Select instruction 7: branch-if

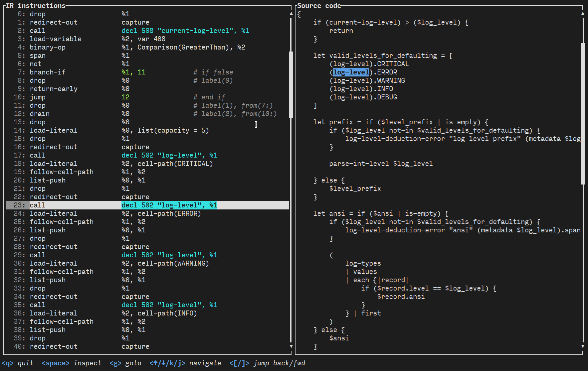(x=147, y=72)
